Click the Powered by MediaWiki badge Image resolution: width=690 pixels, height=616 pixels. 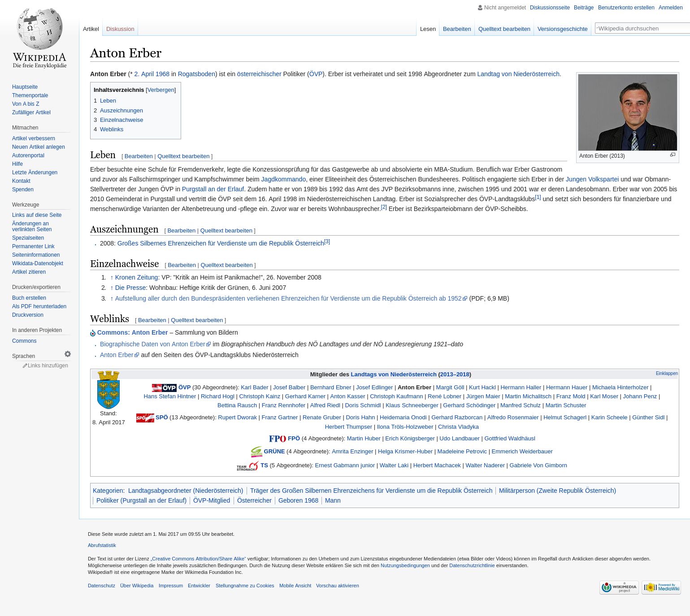(661, 587)
